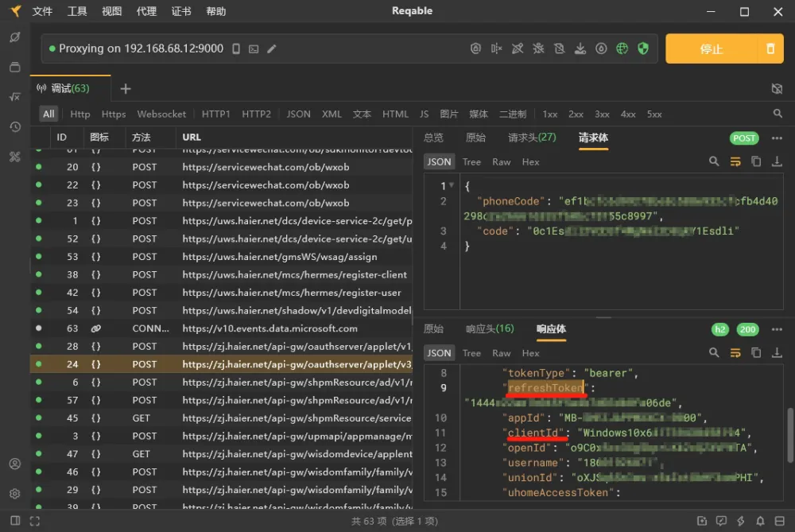Viewport: 795px width, 532px height.
Task: Toggle the script icon in top toolbar
Action: [559, 49]
